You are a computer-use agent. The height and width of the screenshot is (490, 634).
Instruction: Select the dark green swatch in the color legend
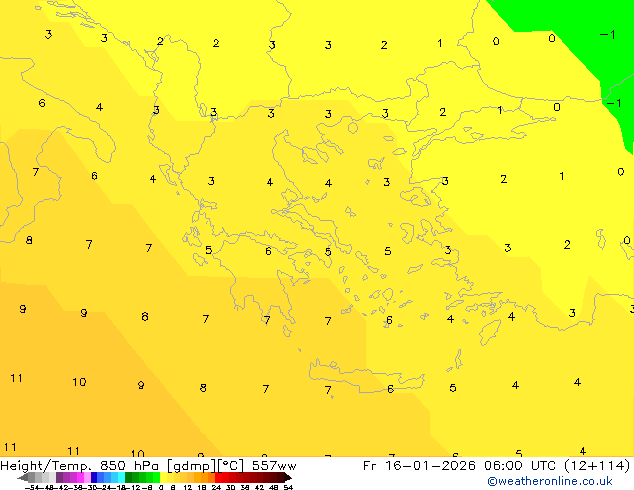click(128, 477)
